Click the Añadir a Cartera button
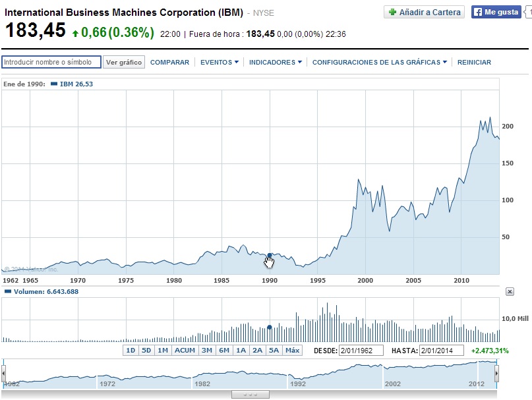This screenshot has width=532, height=400. pos(424,13)
